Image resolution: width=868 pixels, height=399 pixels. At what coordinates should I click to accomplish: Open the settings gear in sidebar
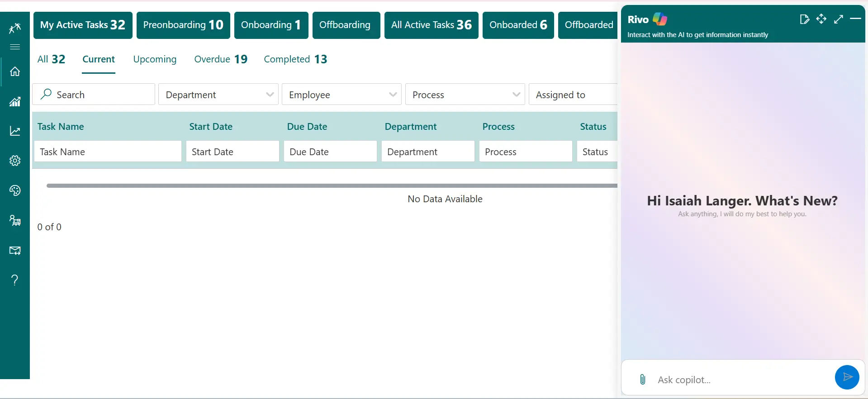pos(15,161)
